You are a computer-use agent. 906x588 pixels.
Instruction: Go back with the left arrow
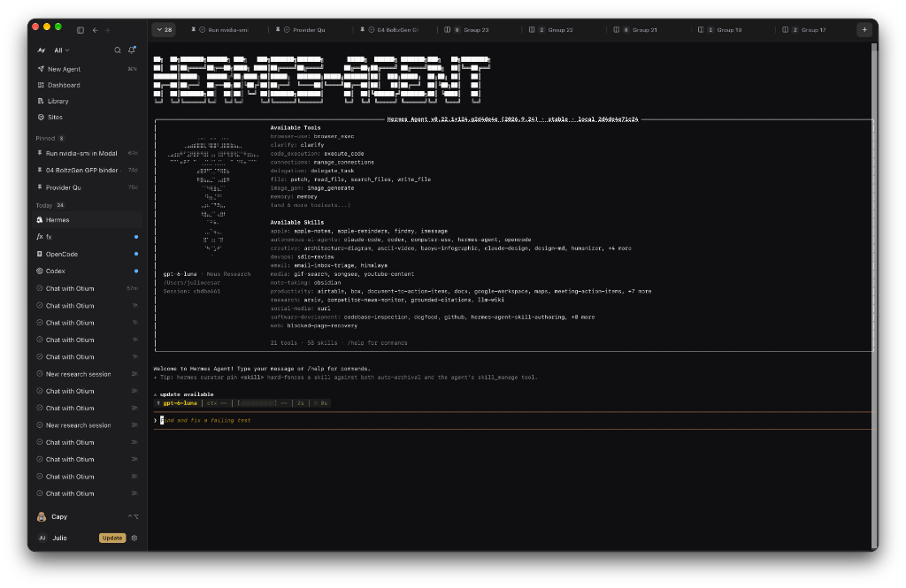[x=96, y=30]
